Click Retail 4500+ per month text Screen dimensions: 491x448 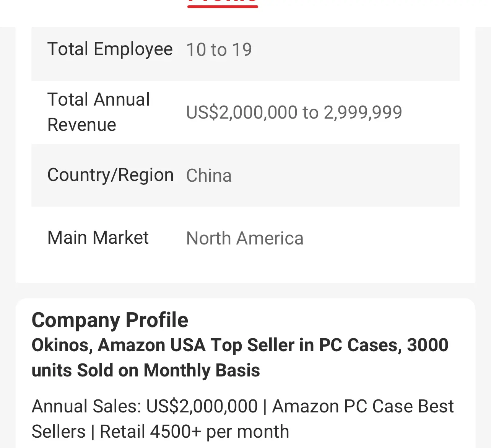pos(194,432)
